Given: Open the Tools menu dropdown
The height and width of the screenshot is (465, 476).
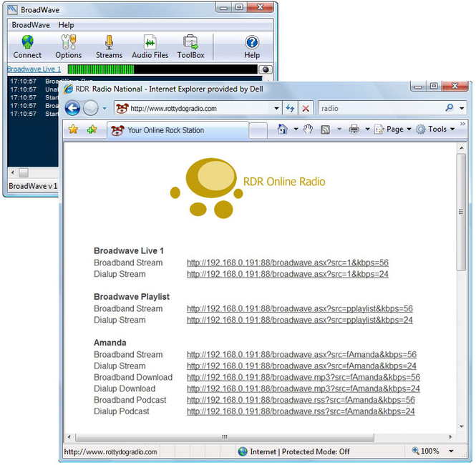Looking at the screenshot, I should point(435,129).
